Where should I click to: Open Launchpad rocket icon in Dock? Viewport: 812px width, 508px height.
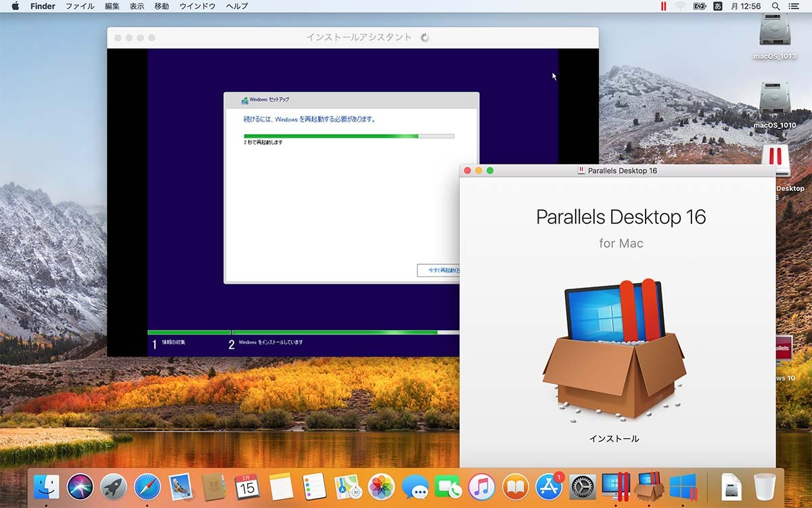point(114,487)
